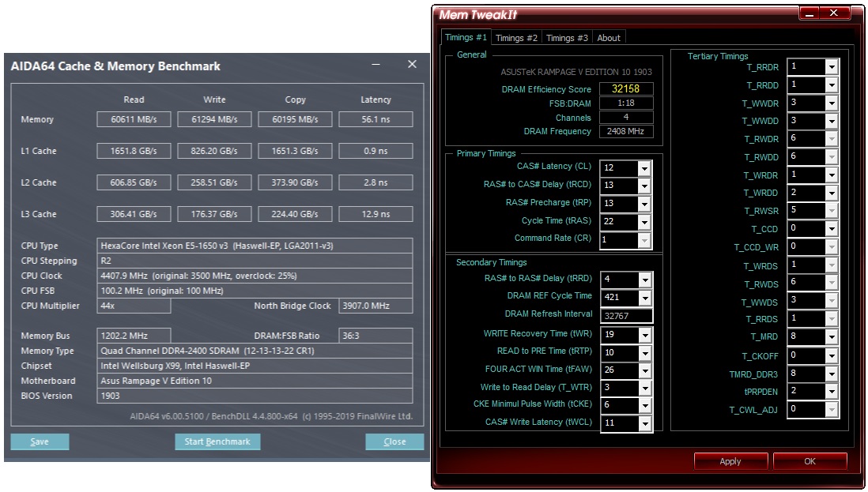Expand the T_MRD dropdown
This screenshot has height=492, width=868.
[832, 336]
